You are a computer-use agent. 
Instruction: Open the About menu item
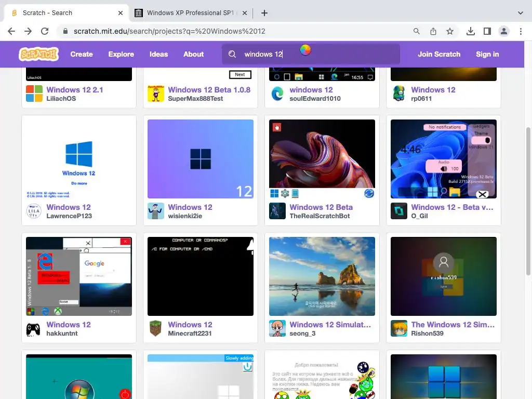pyautogui.click(x=193, y=54)
